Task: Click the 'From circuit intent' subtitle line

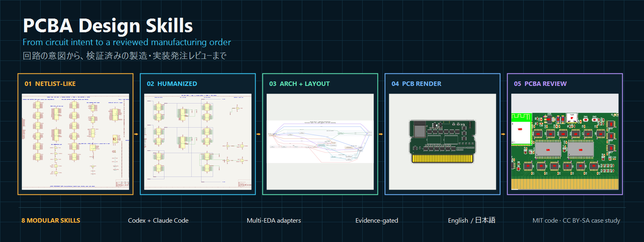Action: tap(127, 42)
